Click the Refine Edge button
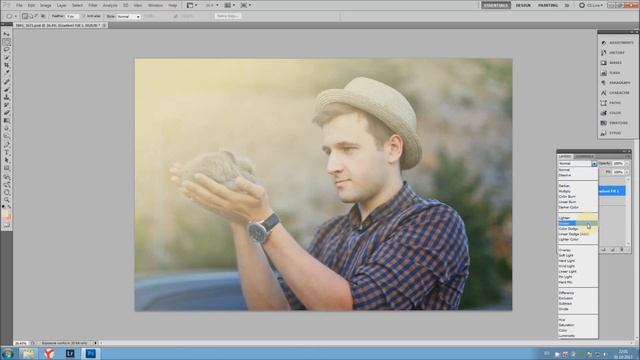 pyautogui.click(x=228, y=16)
